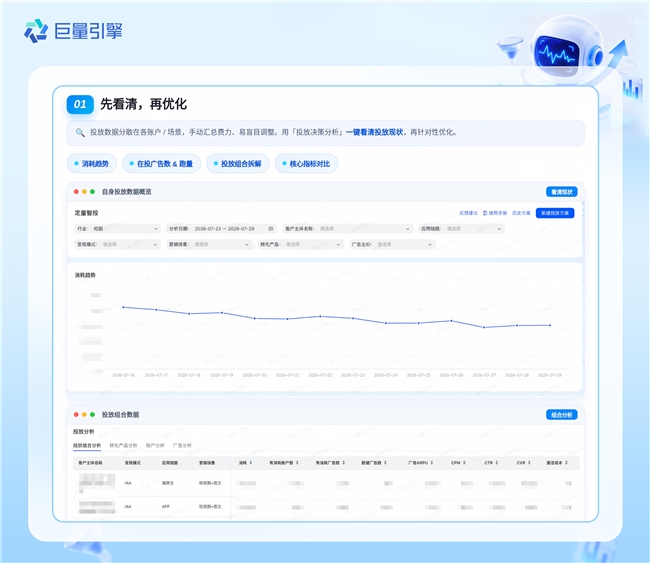The image size is (650, 563).
Task: Select the 投放组合拆解 pill tab
Action: 238,164
